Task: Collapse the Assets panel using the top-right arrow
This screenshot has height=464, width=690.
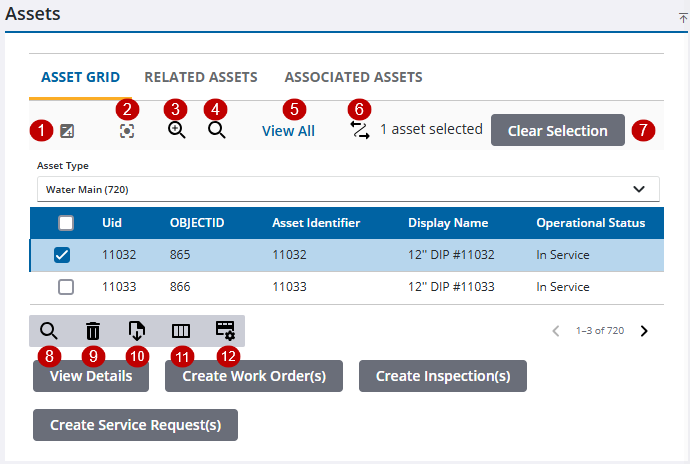Action: pyautogui.click(x=683, y=18)
